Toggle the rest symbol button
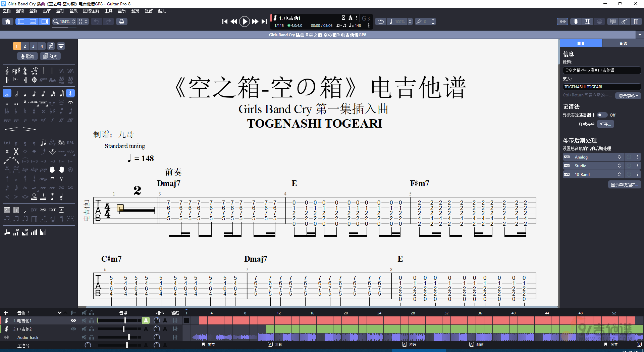The width and height of the screenshot is (644, 352). click(x=70, y=93)
